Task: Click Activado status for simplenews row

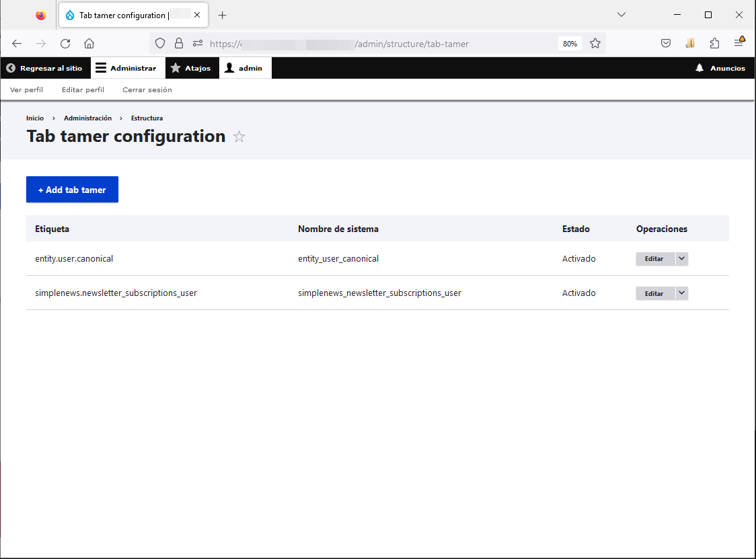Action: (x=578, y=293)
